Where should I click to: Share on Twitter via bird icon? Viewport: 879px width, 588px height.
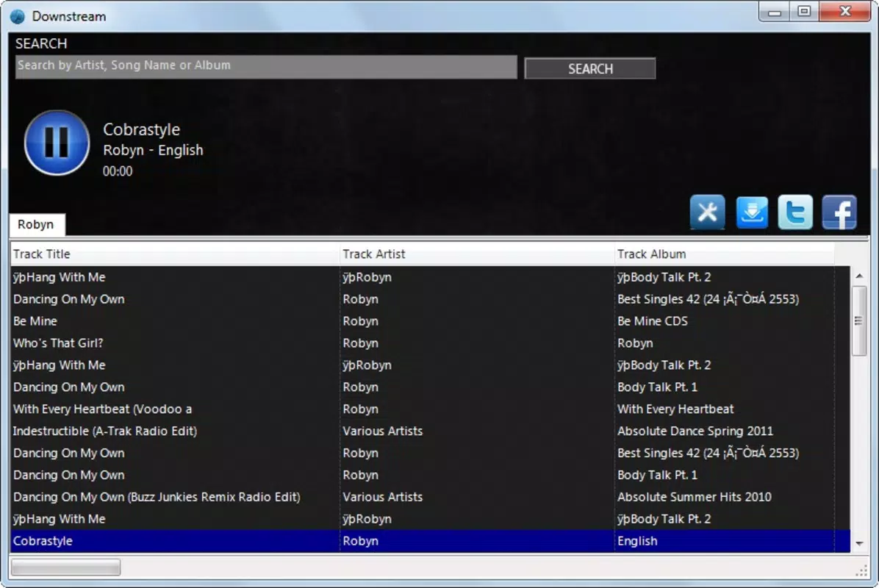point(795,212)
